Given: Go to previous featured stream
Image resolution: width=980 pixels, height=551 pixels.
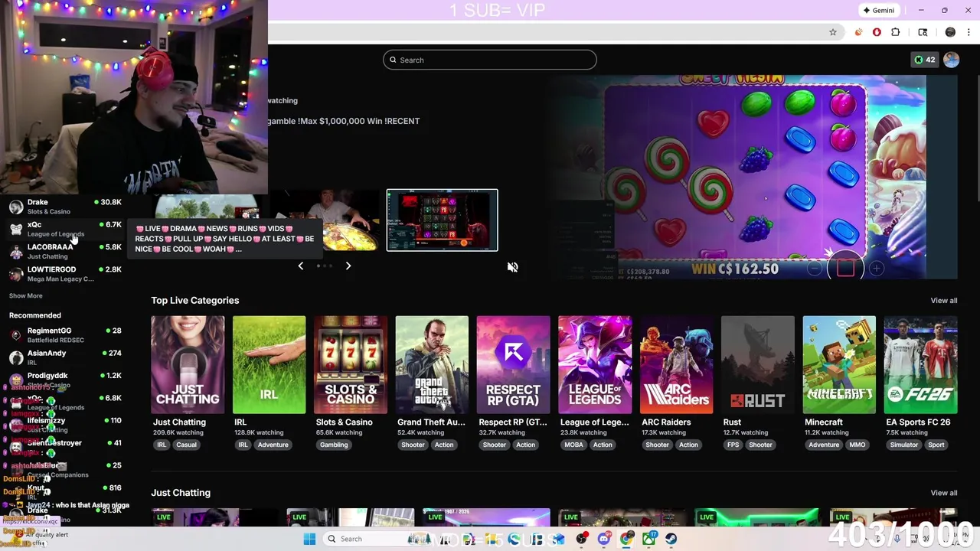Looking at the screenshot, I should click(x=300, y=266).
